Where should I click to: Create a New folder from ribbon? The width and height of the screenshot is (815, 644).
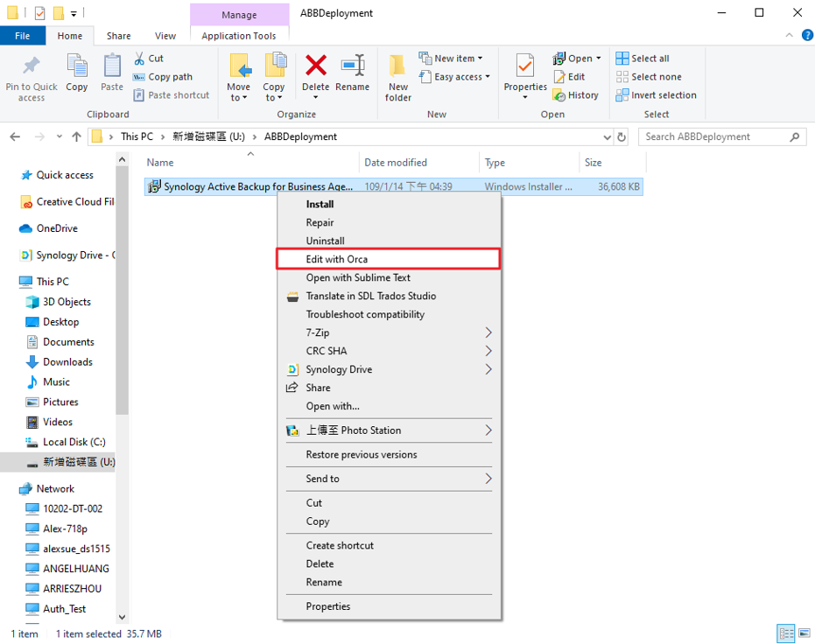[398, 77]
